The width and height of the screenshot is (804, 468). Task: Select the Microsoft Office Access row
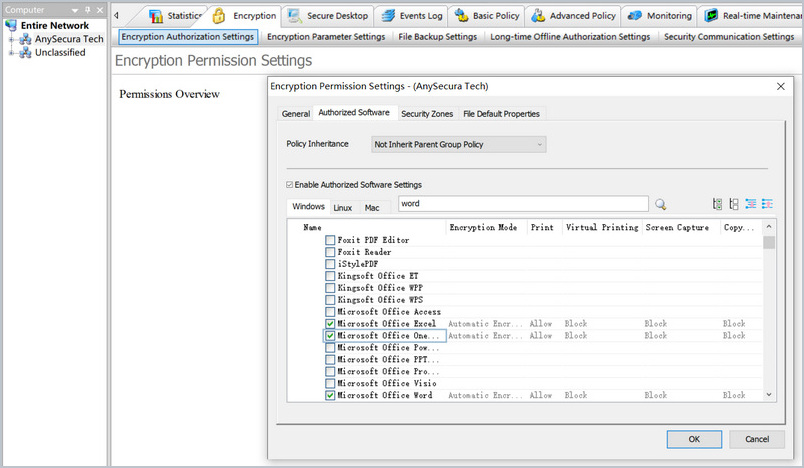coord(389,312)
